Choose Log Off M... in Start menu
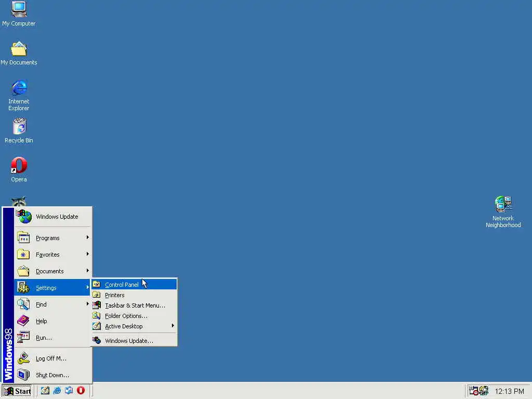This screenshot has height=399, width=532. (x=53, y=358)
